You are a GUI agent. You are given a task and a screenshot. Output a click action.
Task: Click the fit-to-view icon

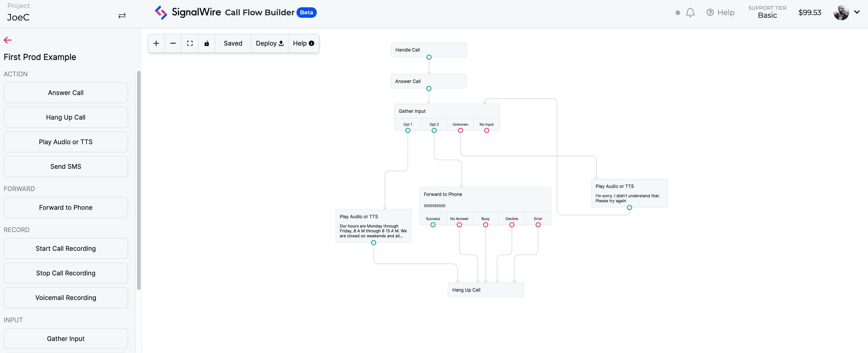pos(190,43)
